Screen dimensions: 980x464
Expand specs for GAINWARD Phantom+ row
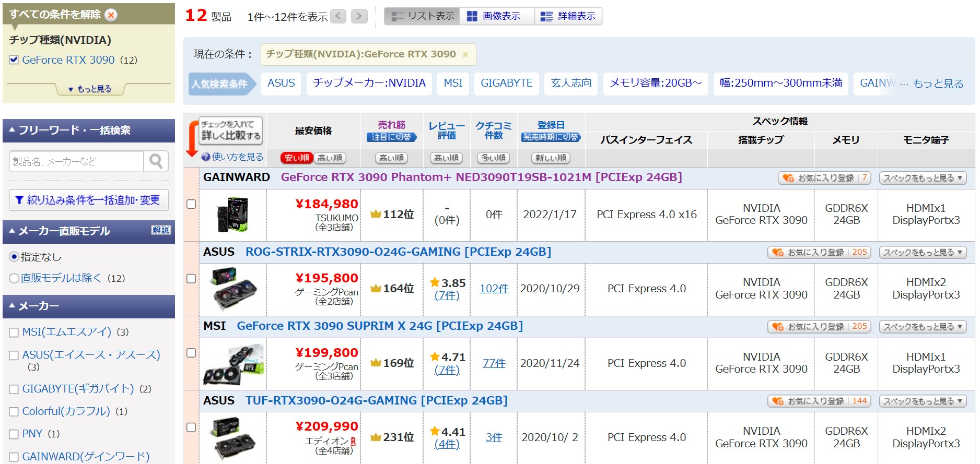click(923, 178)
